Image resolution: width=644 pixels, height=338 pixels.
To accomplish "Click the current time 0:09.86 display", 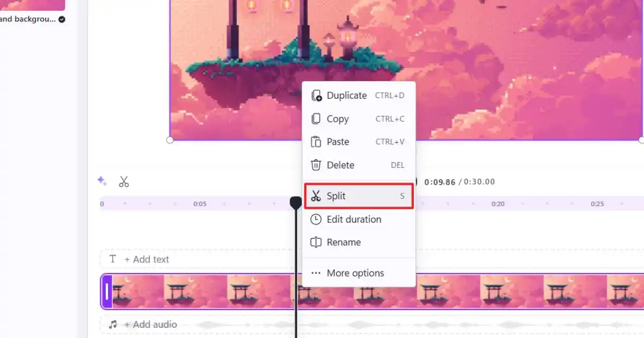I will click(x=440, y=182).
